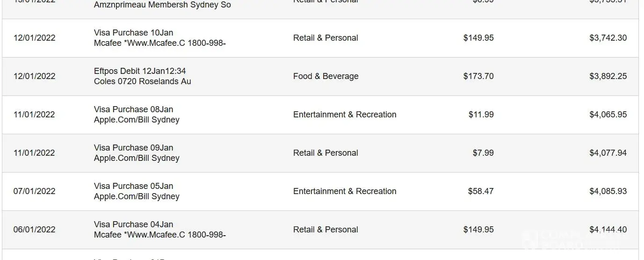Click the $3,742.30 balance amount

click(x=608, y=38)
